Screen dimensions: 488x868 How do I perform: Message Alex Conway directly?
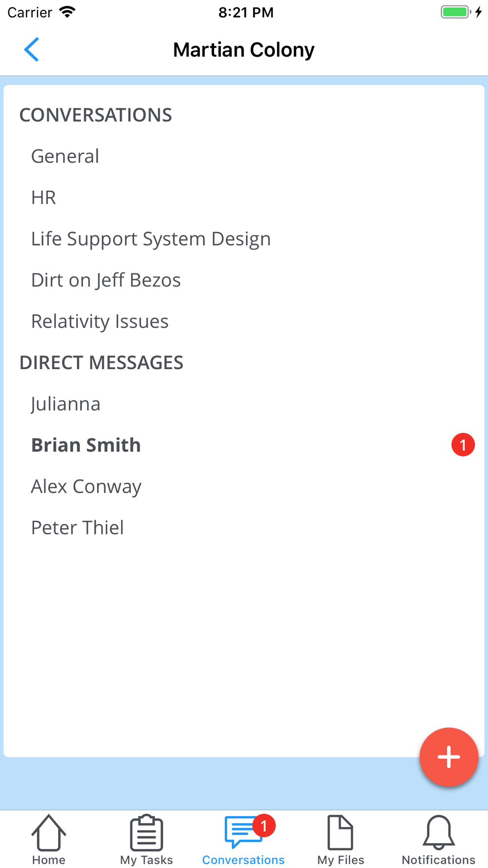pos(86,486)
